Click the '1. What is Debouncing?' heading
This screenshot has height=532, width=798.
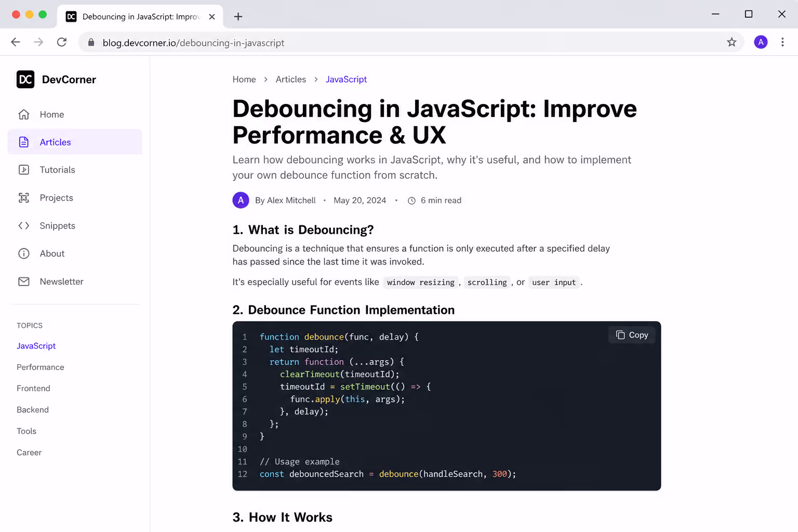coord(303,230)
